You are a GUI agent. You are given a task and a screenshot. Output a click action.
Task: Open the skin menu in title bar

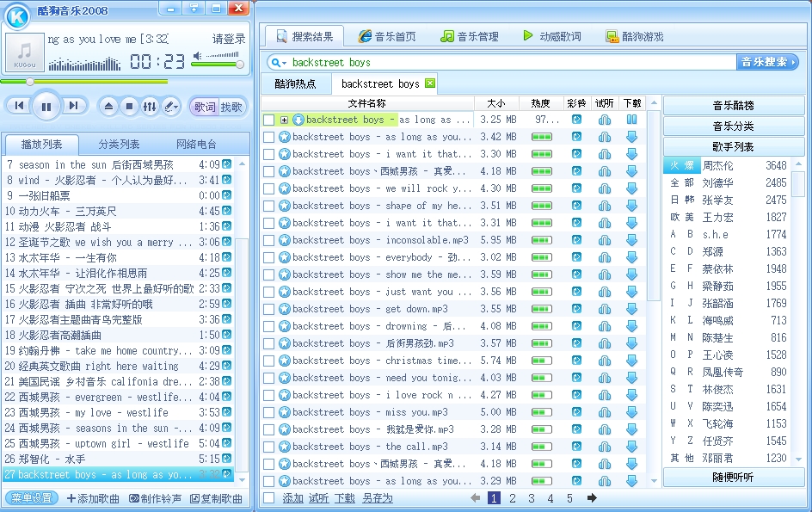(194, 8)
